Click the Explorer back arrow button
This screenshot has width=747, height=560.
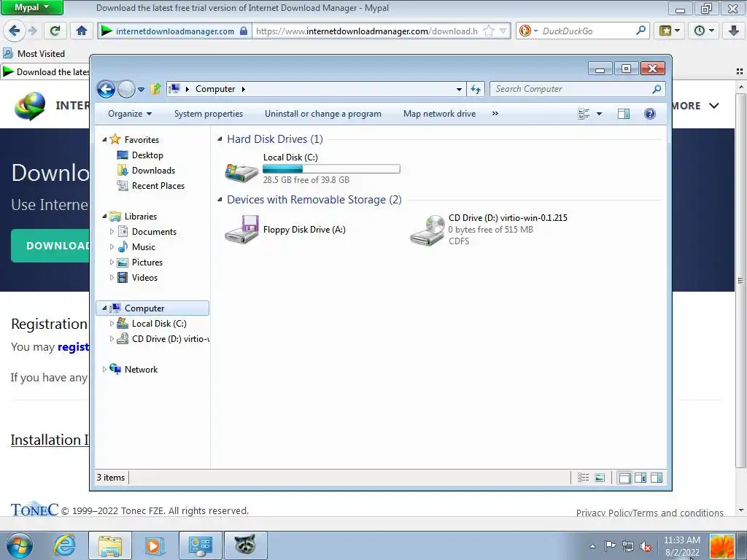point(106,89)
